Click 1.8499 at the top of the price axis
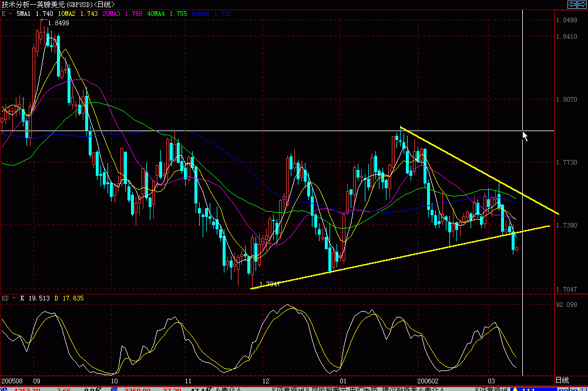The width and height of the screenshot is (588, 391). (567, 20)
